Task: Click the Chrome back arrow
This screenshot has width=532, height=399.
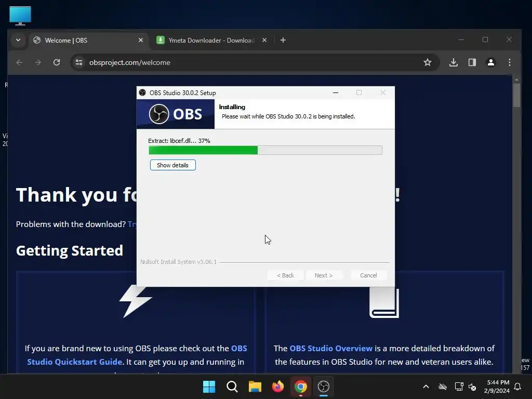Action: point(19,62)
